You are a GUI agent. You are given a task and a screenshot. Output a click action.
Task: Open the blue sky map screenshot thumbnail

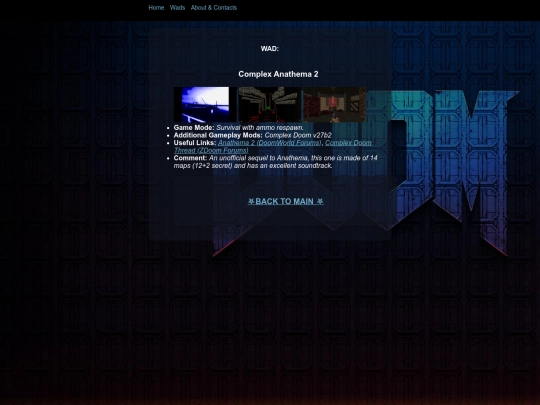pos(205,104)
